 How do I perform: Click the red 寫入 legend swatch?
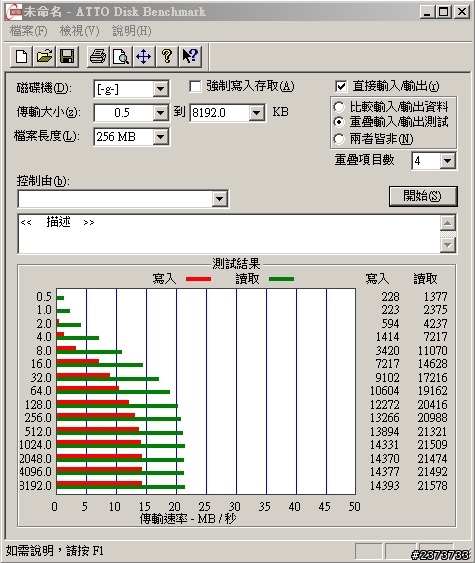[x=198, y=279]
